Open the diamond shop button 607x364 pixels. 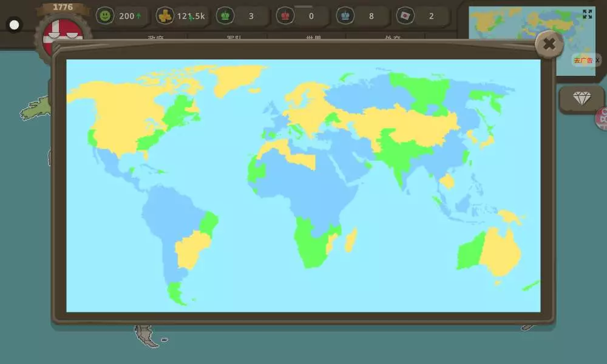click(x=582, y=98)
